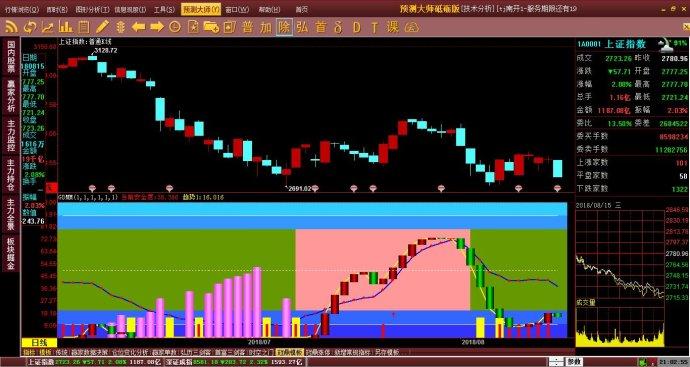
Task: Click the 弘 toolbar button
Action: [x=302, y=27]
